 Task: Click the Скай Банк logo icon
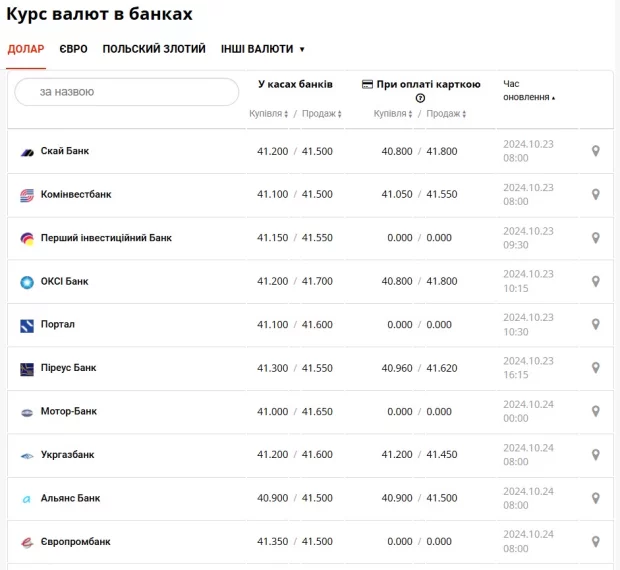27,152
